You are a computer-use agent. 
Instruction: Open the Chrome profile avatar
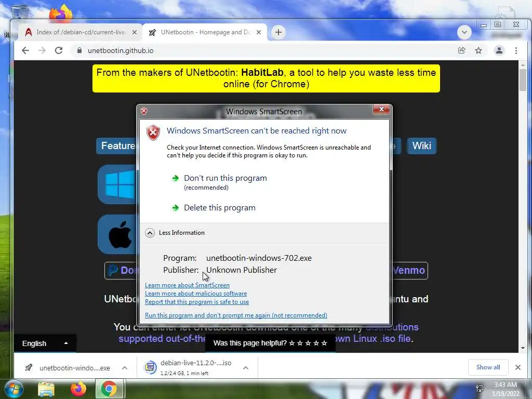pos(499,50)
